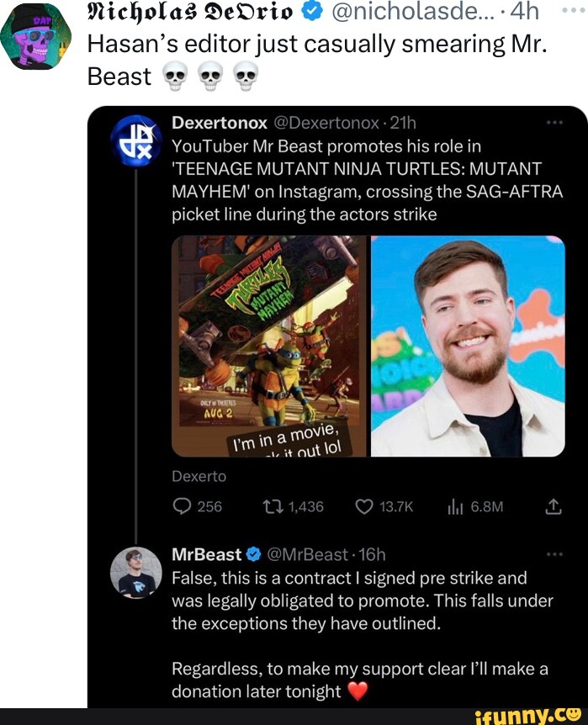Click the share icon on Dexertonox tweet
The width and height of the screenshot is (588, 725).
pyautogui.click(x=554, y=506)
